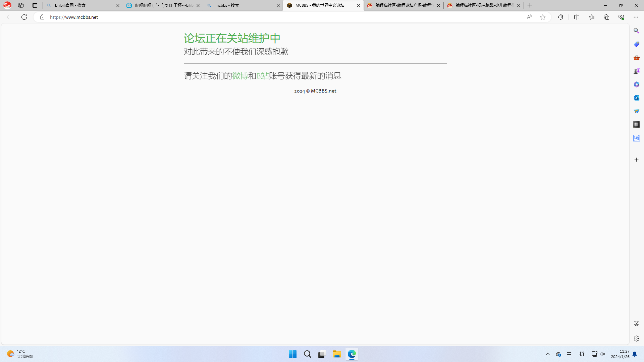Image resolution: width=644 pixels, height=362 pixels.
Task: Show hidden system tray icons
Action: pyautogui.click(x=548, y=354)
